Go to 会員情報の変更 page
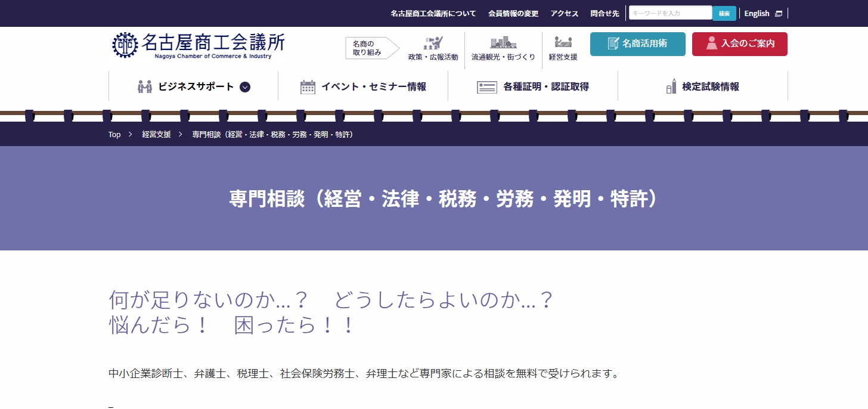The image size is (868, 409). point(513,13)
